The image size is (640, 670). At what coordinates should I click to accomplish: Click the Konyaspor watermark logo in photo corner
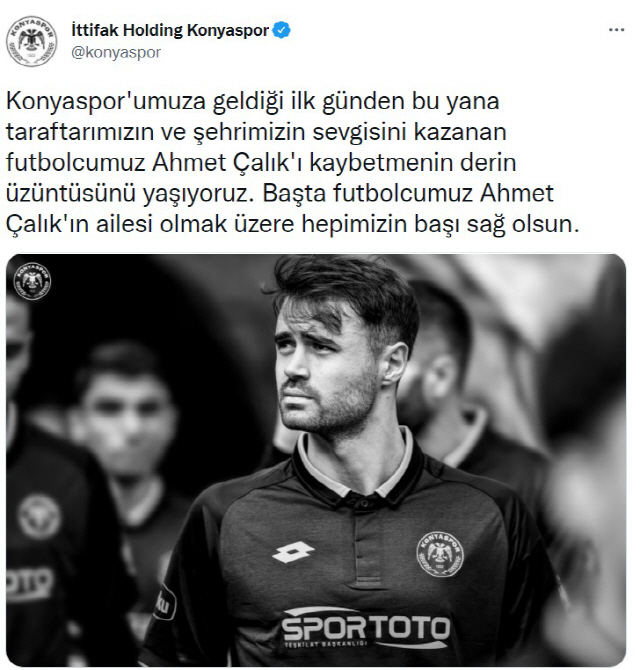click(x=32, y=281)
